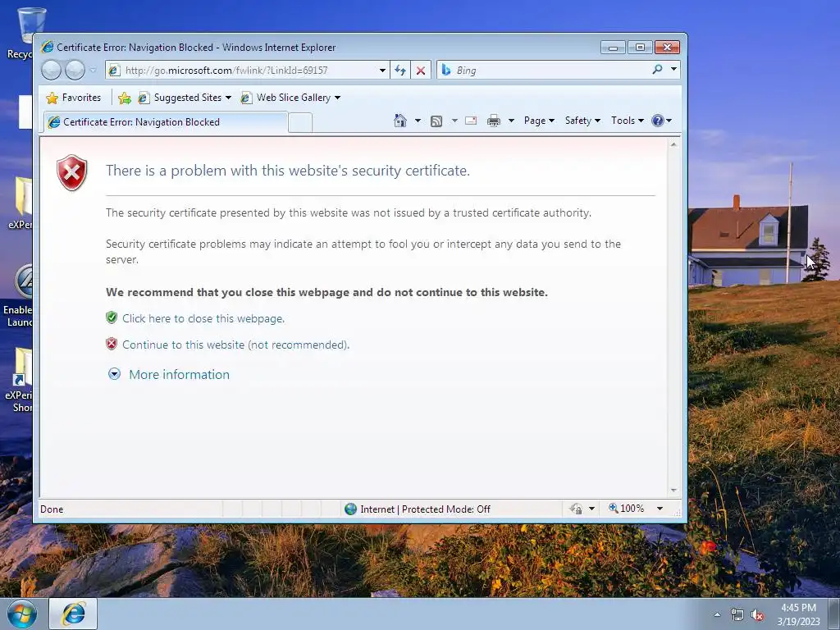Click the Windows Start button
840x630 pixels.
coord(22,614)
